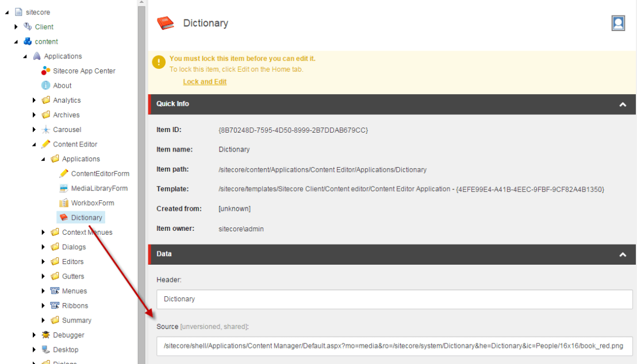The width and height of the screenshot is (637, 364).
Task: Click the About info icon
Action: tap(46, 85)
